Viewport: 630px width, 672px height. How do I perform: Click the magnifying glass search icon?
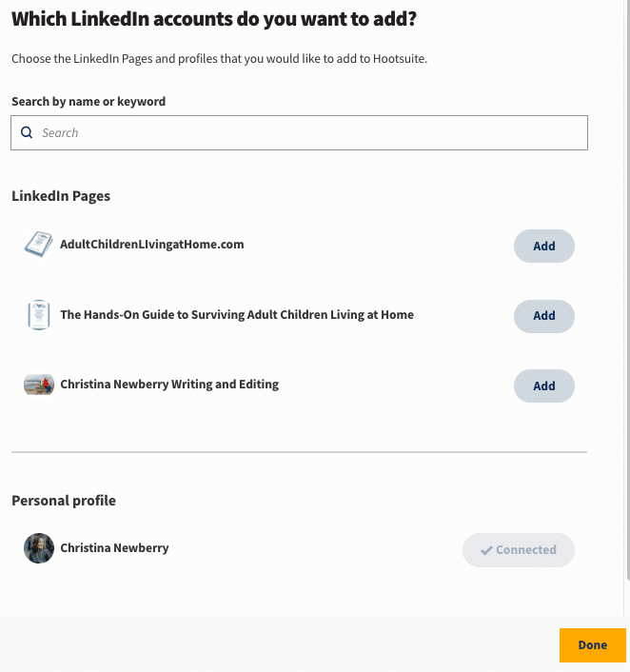click(x=27, y=132)
